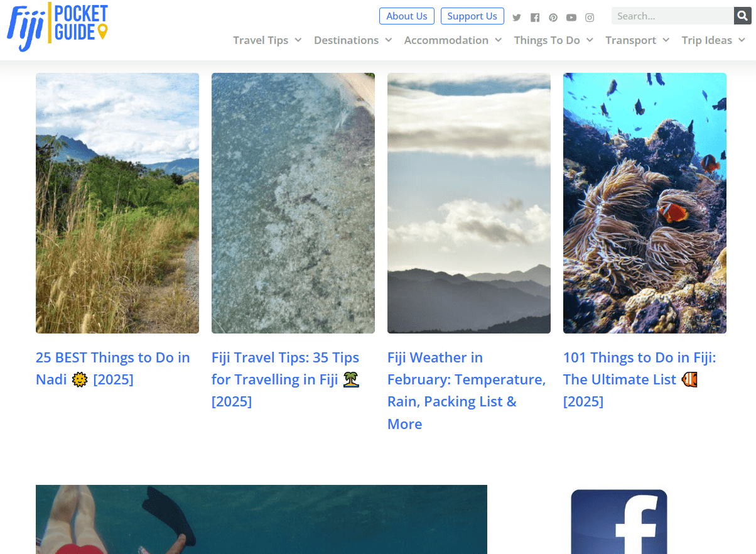This screenshot has height=554, width=756.
Task: Click inside the Search input field
Action: (x=672, y=15)
